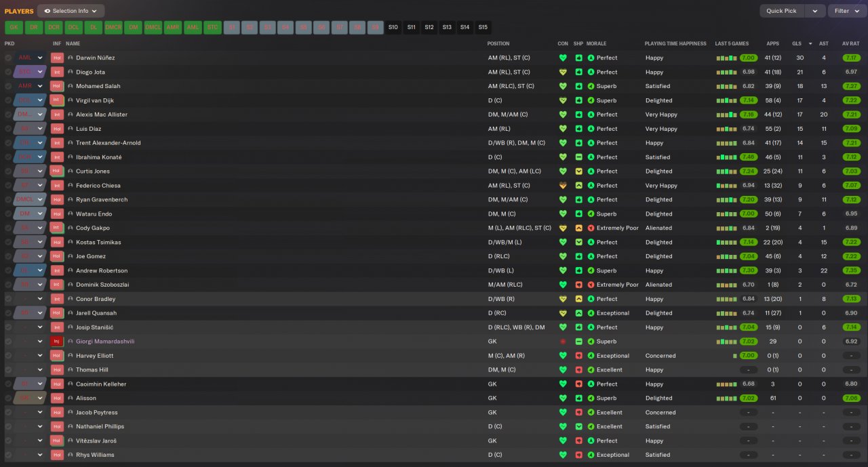This screenshot has width=868, height=467.
Task: Open the position dropdown for Josip Stanišić
Action: (x=30, y=327)
